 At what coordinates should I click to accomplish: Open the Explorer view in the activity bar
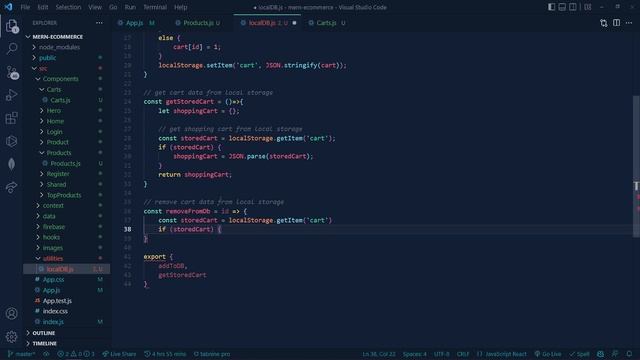point(12,26)
